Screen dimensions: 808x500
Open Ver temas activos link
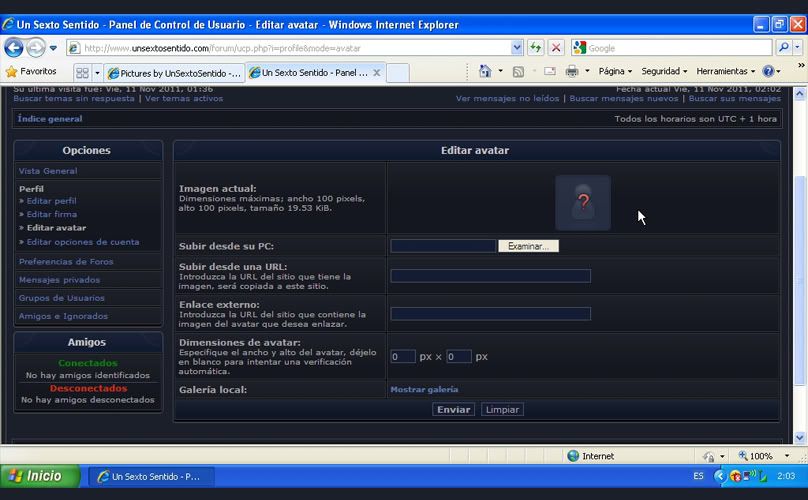tap(184, 98)
